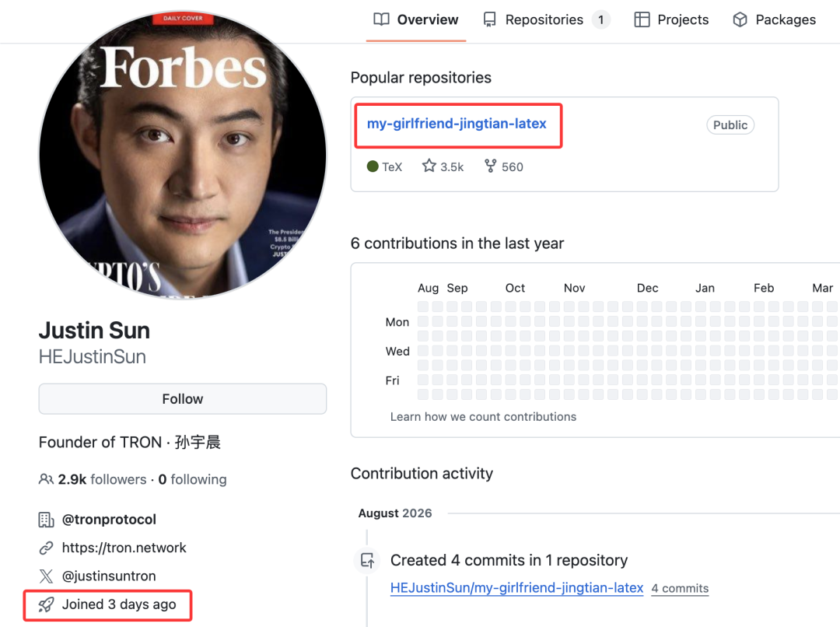The image size is (840, 627).
Task: Click the 'Joined 3 days ago' text
Action: 119,604
